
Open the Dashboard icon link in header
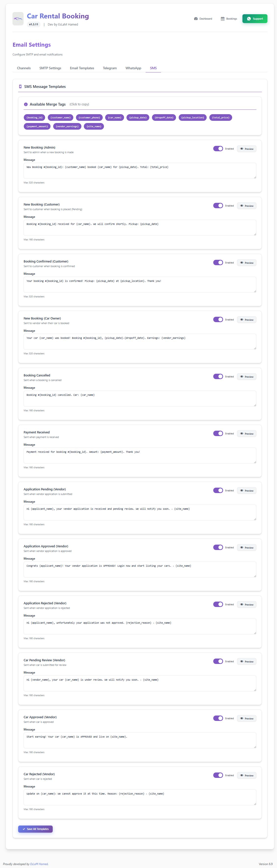(196, 19)
